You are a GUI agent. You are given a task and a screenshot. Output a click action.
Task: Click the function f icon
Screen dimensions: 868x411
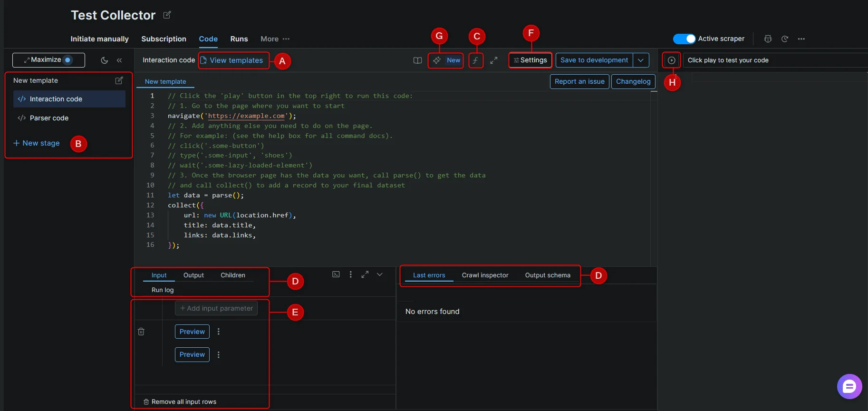(475, 60)
